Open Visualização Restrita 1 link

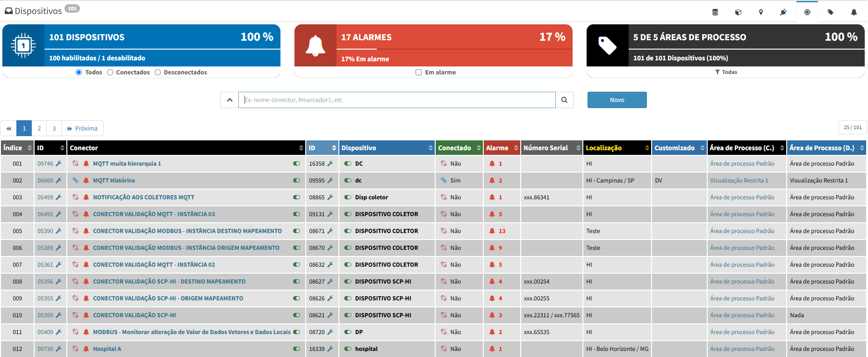click(739, 180)
